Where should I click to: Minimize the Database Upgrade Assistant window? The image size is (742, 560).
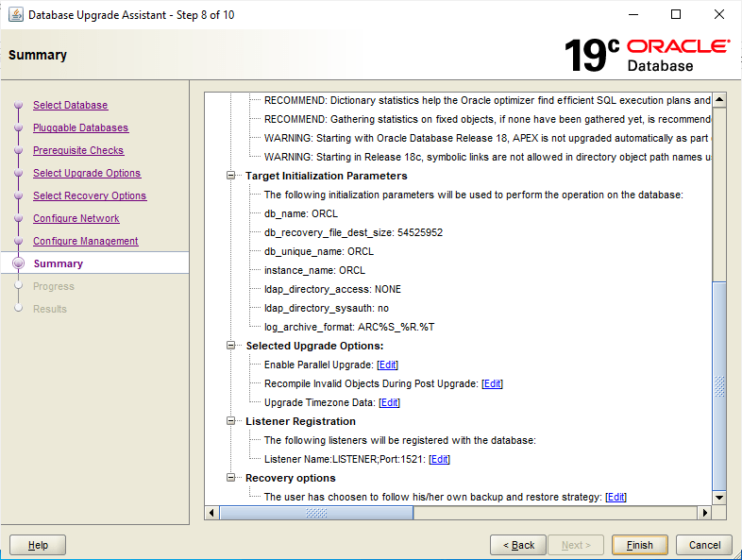633,15
